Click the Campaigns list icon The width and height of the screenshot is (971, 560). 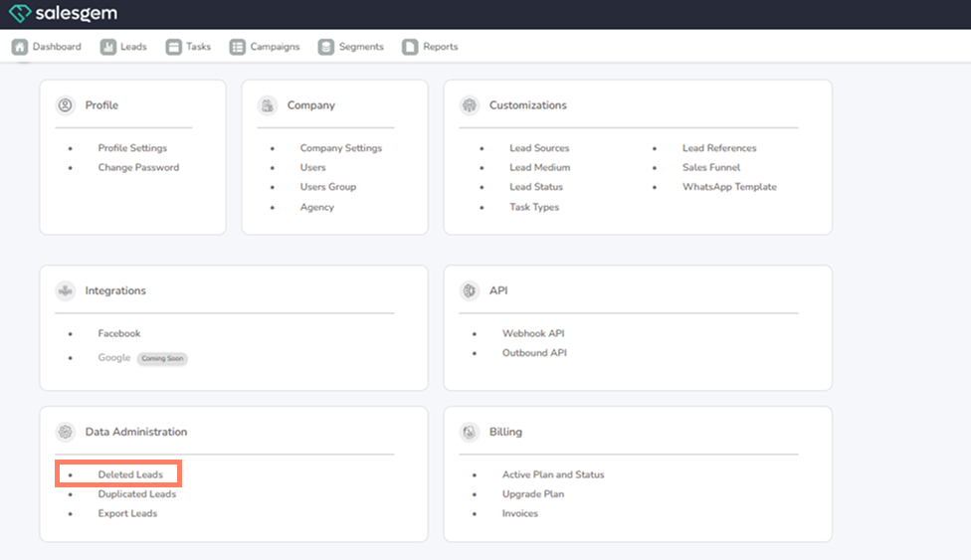pos(237,47)
